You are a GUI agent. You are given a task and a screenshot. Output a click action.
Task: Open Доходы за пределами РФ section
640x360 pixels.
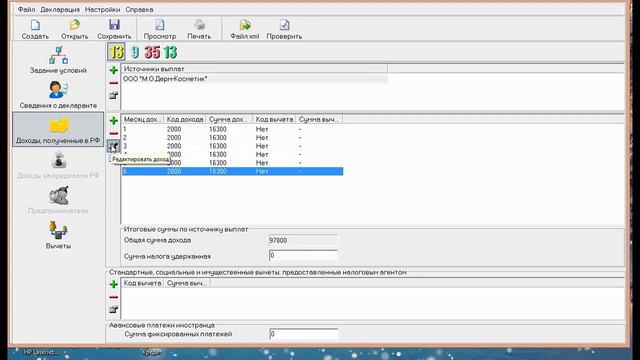[x=58, y=165]
